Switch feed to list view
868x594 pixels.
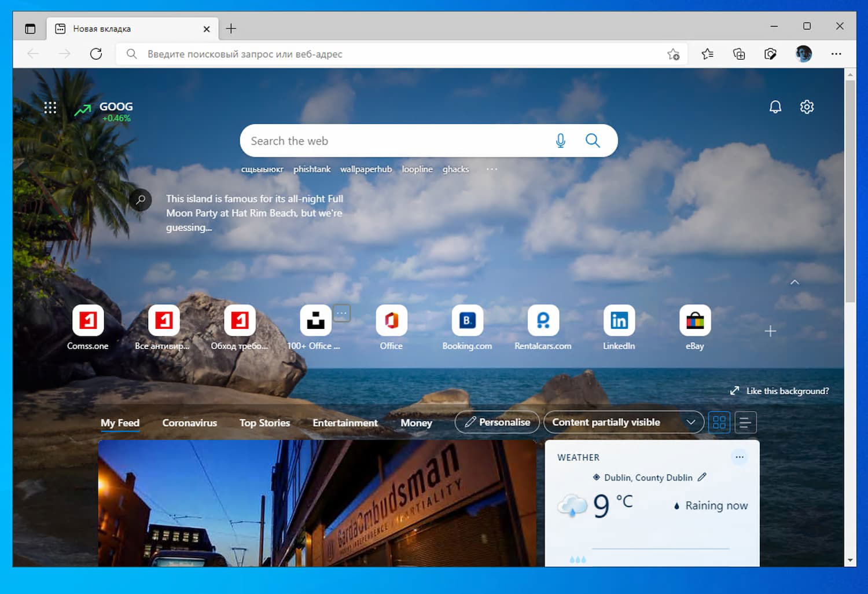click(745, 422)
